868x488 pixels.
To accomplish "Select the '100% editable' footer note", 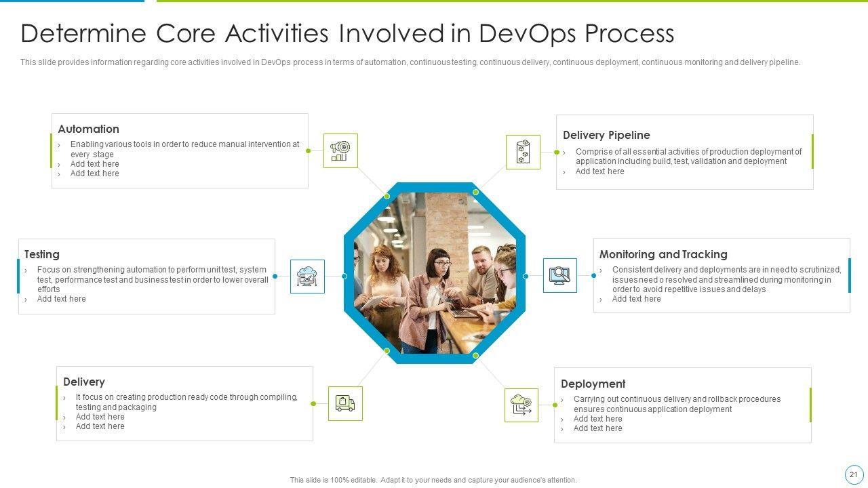I will pos(433,480).
